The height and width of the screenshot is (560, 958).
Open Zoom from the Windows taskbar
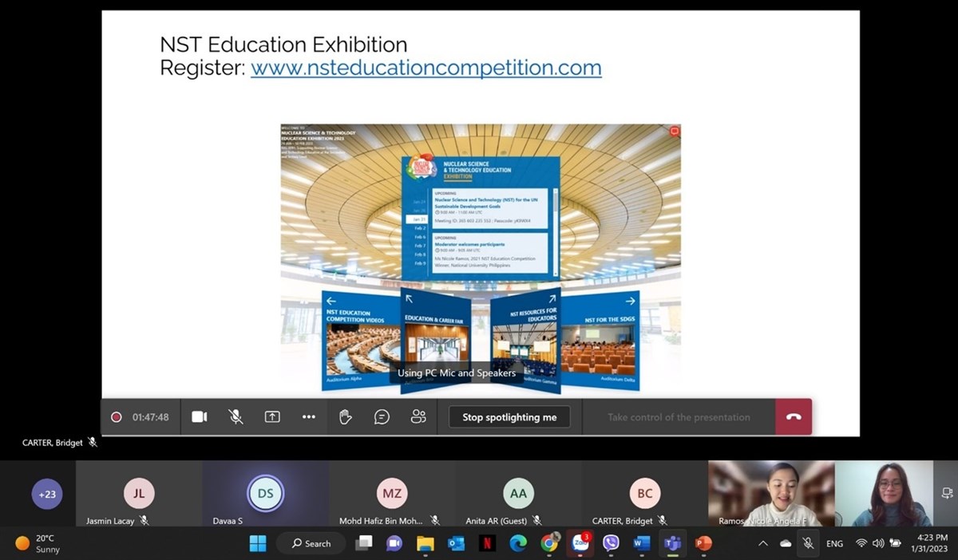point(580,543)
